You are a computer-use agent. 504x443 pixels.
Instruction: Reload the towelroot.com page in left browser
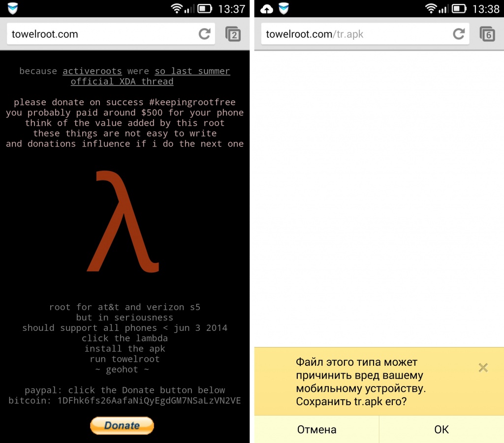pyautogui.click(x=204, y=34)
